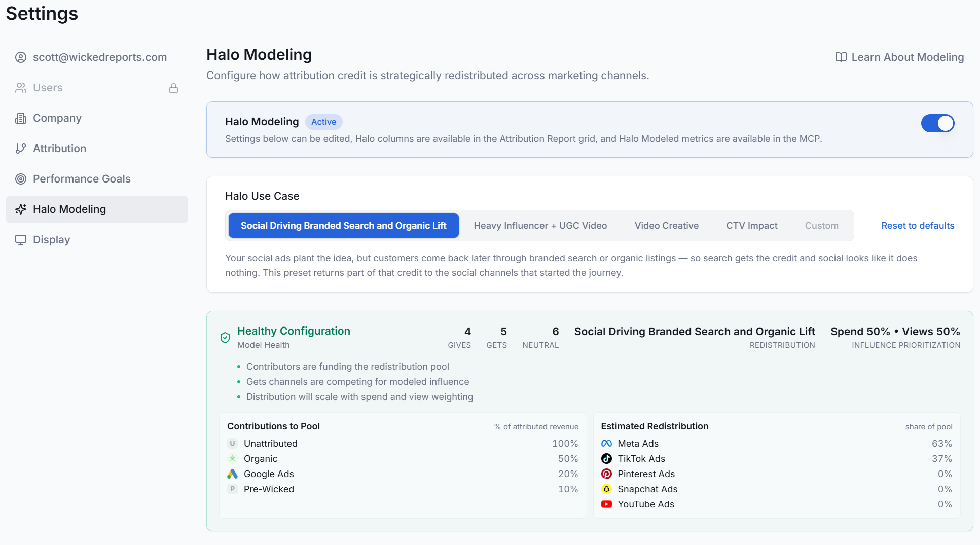
Task: Select Halo Modeling in the sidebar
Action: [x=97, y=209]
